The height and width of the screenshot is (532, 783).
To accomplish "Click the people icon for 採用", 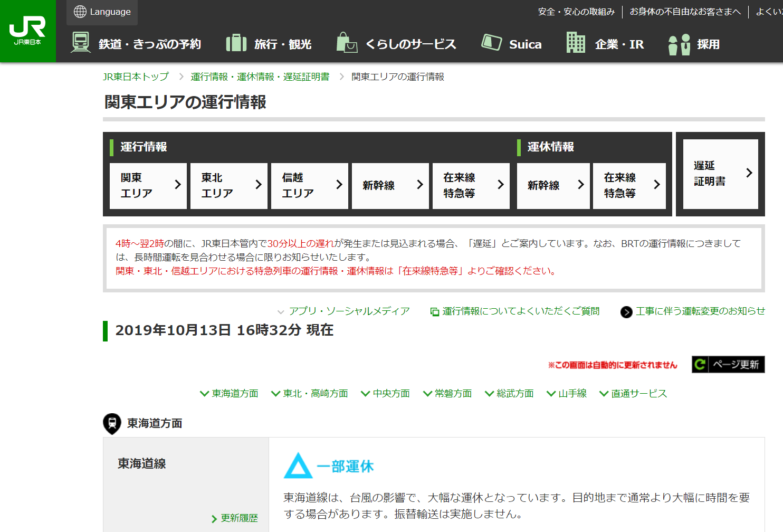I will pos(679,44).
